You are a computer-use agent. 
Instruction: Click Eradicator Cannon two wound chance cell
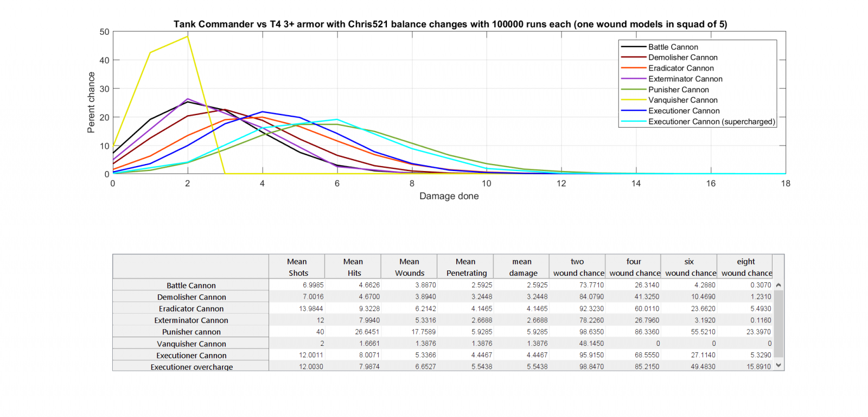(578, 308)
